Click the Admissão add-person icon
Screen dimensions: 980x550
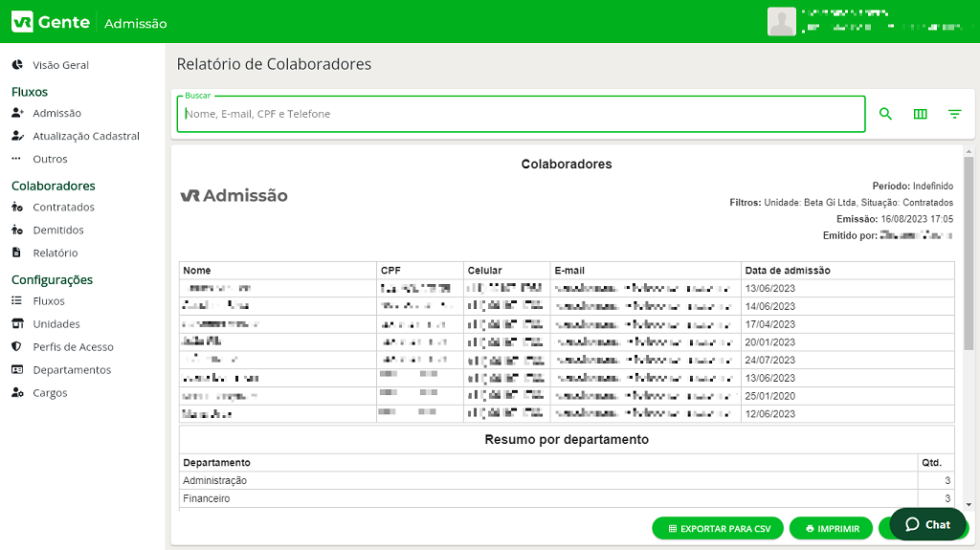pyautogui.click(x=17, y=113)
